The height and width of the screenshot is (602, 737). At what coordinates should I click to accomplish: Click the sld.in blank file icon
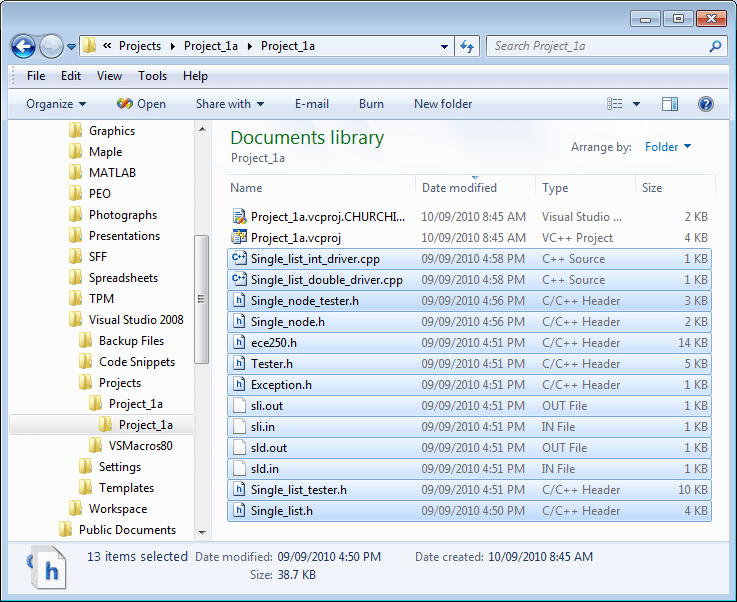(x=240, y=468)
